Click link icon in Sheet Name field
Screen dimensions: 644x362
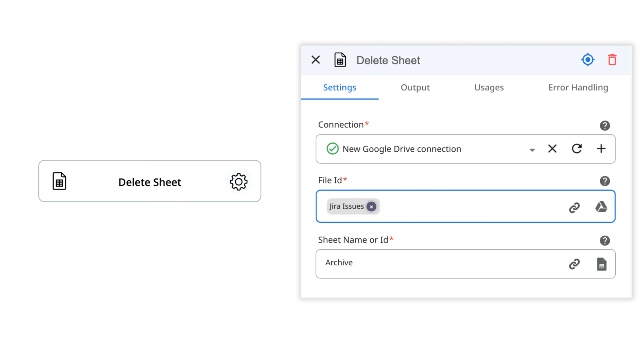click(x=574, y=264)
